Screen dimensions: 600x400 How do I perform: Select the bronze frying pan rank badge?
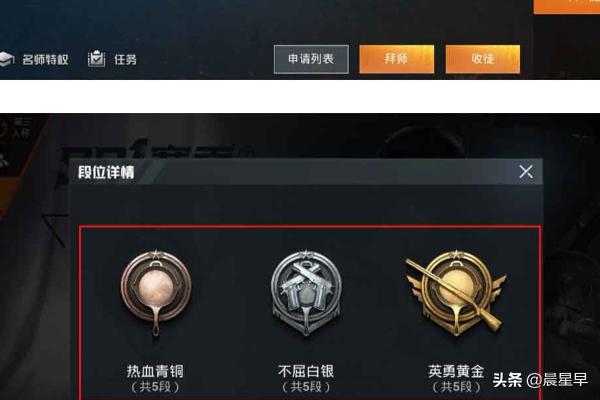(156, 293)
